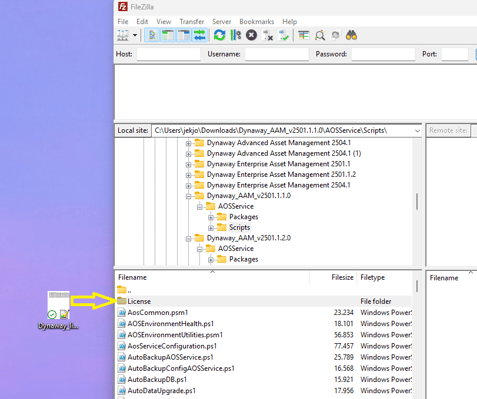Select Dynaway_AAM_v2501.1.1.0 folder in tree

249,196
